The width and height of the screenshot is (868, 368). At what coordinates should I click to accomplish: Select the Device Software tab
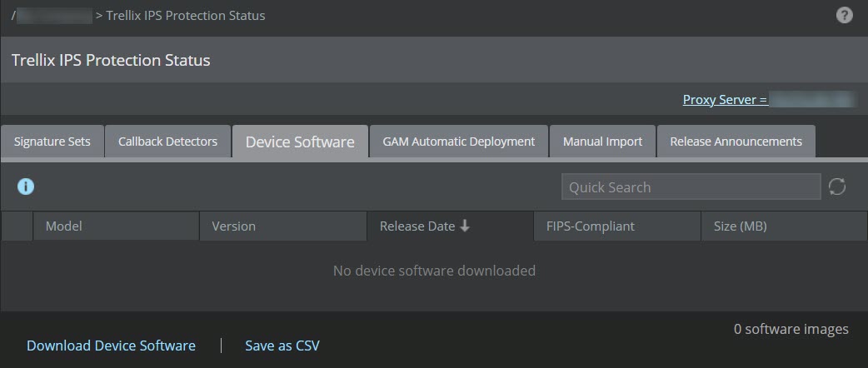[x=300, y=142]
